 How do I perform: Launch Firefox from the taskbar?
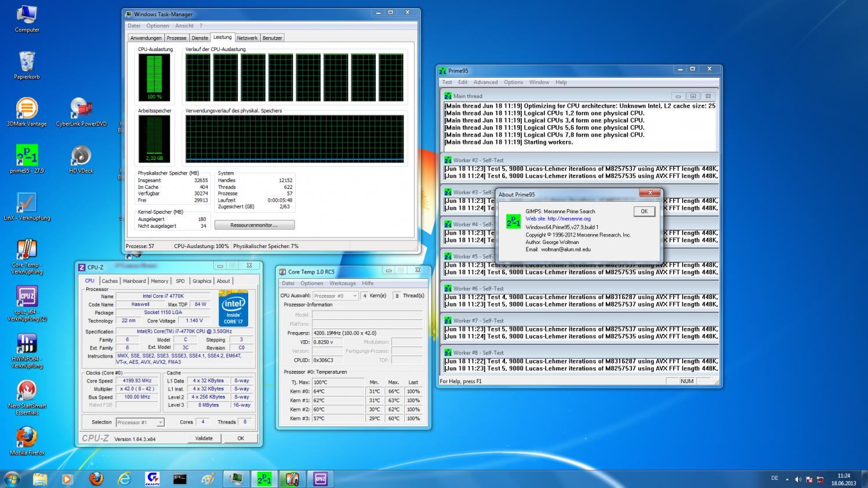[96, 479]
